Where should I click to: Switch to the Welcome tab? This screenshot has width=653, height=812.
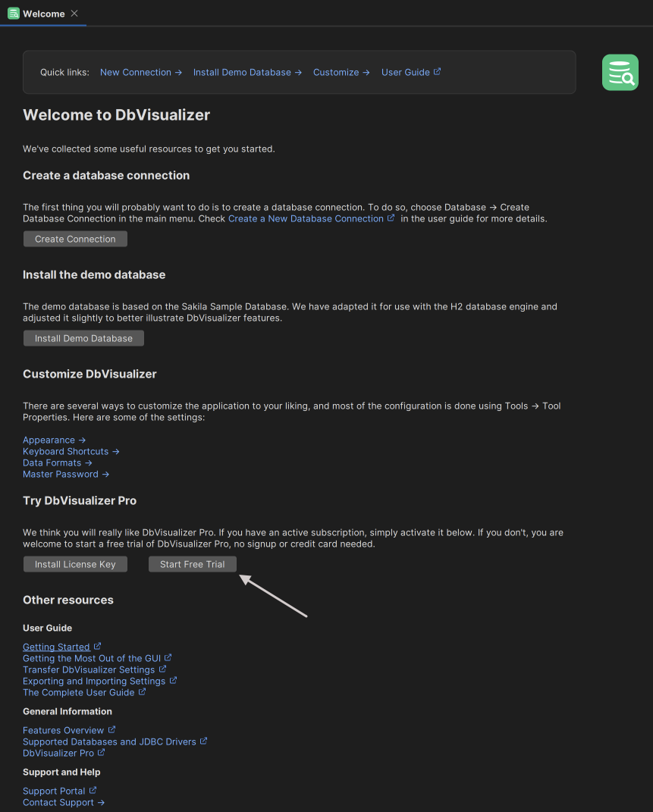(42, 13)
